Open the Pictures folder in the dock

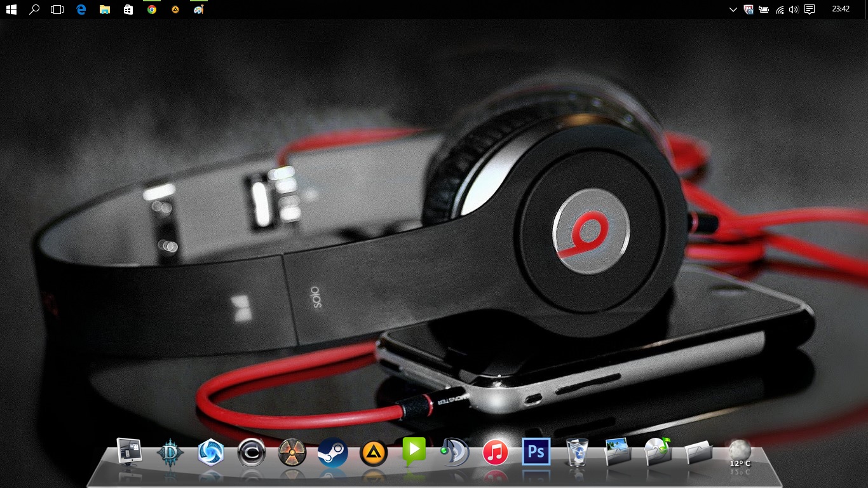[618, 452]
